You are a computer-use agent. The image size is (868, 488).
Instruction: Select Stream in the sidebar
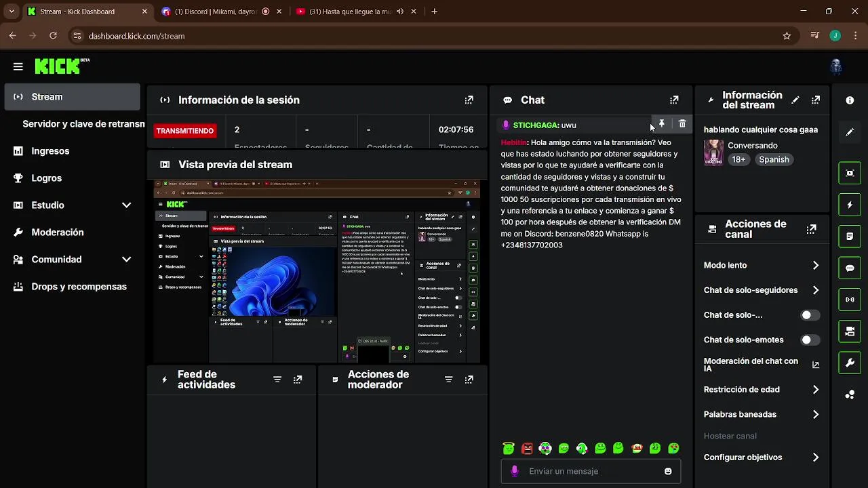tap(72, 97)
